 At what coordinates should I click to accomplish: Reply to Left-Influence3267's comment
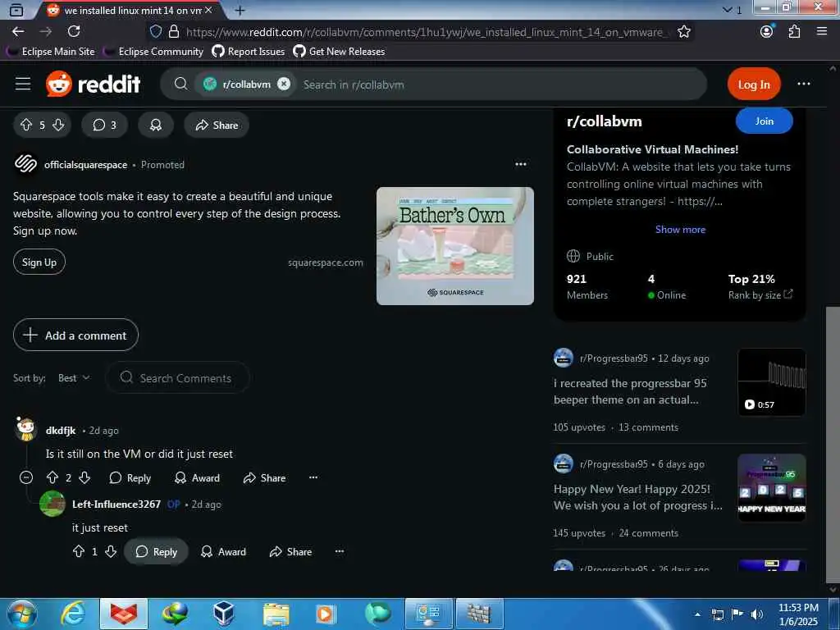[156, 551]
